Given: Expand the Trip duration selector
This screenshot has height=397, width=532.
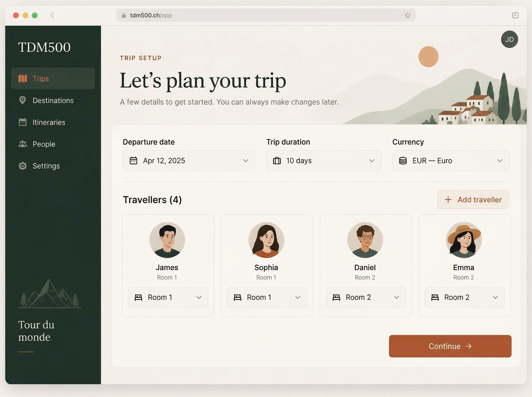Looking at the screenshot, I should (x=324, y=160).
